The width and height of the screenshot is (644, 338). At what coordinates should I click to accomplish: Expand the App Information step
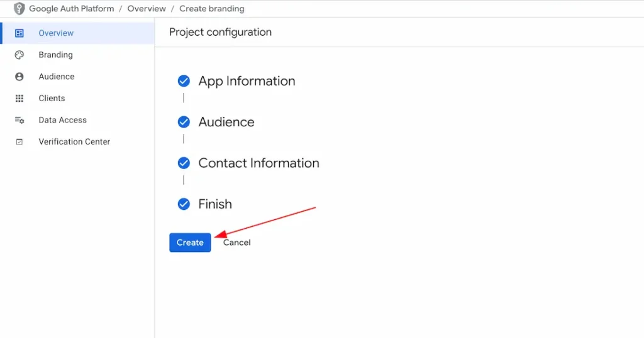tap(247, 81)
